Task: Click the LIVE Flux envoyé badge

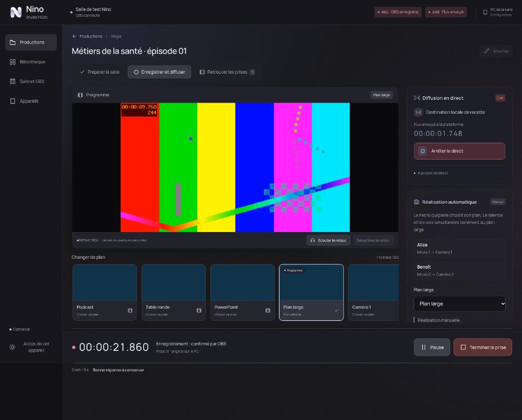Action: [446, 12]
